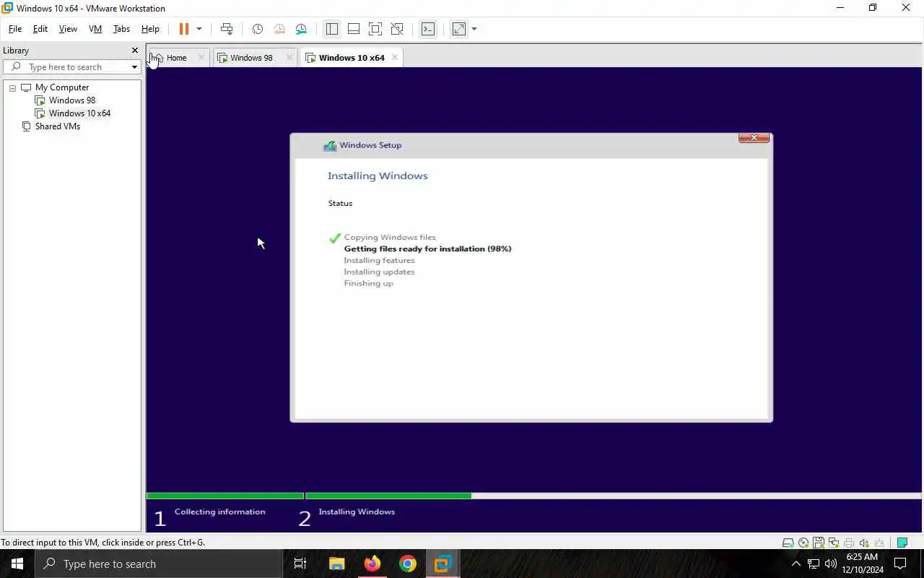Viewport: 924px width, 578px height.
Task: Click the 'Installing updates' status text
Action: 379,272
